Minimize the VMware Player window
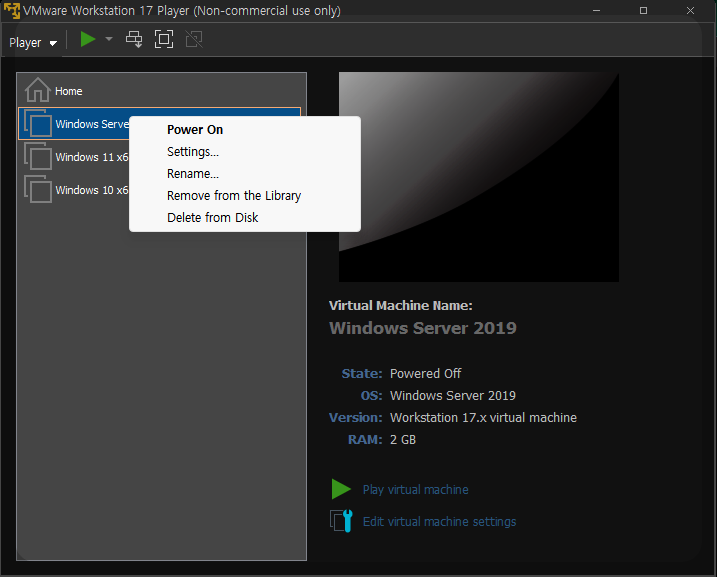717x577 pixels. [x=596, y=11]
